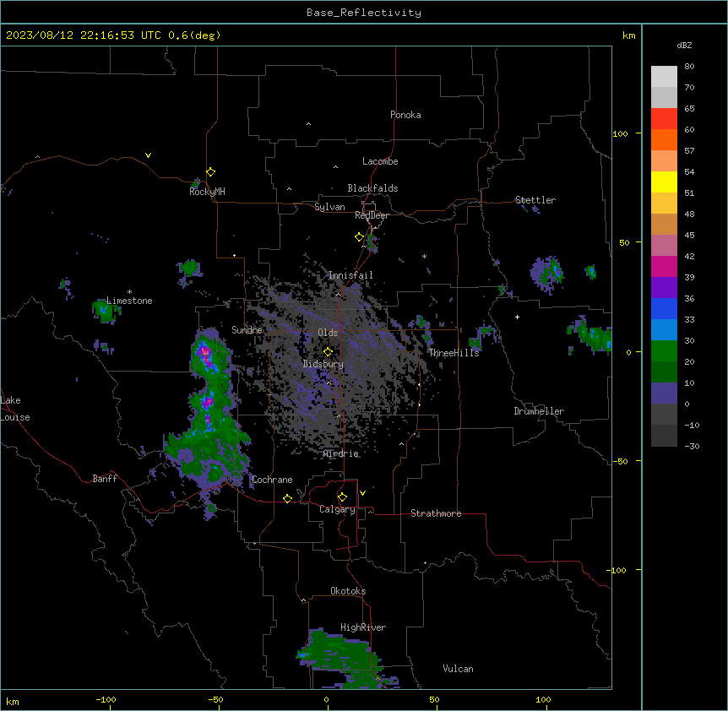This screenshot has width=728, height=711.
Task: Click the HighRiver label
Action: (363, 627)
